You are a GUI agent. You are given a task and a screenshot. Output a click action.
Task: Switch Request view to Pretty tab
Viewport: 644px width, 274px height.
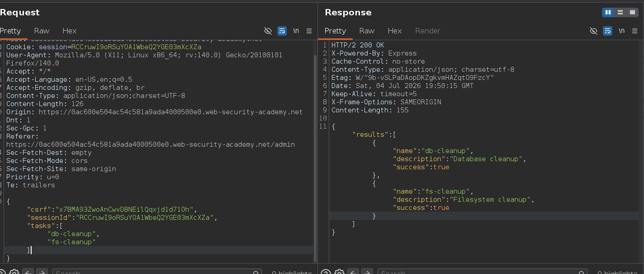click(10, 31)
